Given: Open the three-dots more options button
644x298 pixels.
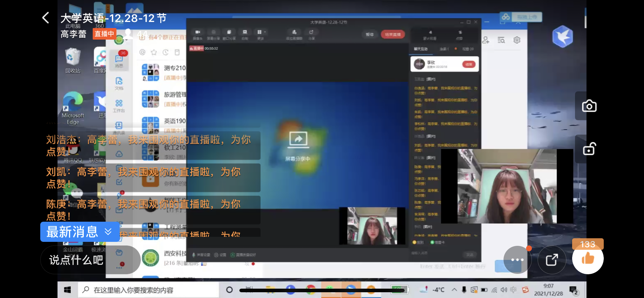Looking at the screenshot, I should 517,259.
